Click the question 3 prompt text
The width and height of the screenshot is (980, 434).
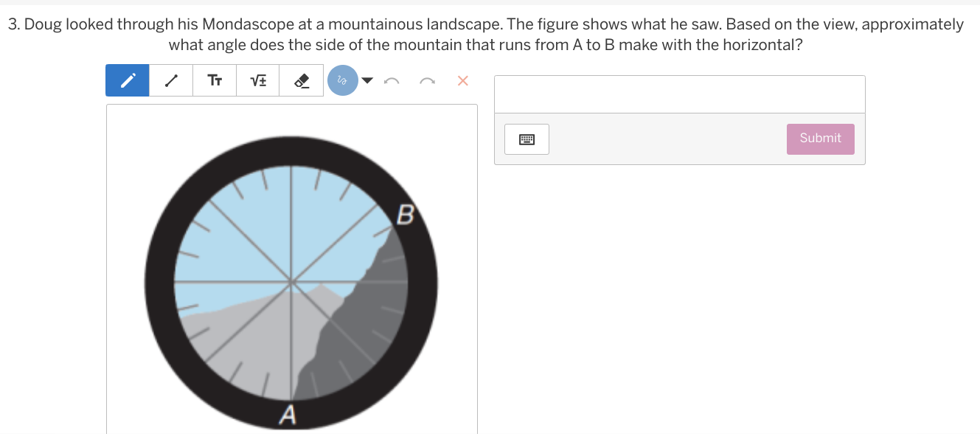click(x=485, y=35)
